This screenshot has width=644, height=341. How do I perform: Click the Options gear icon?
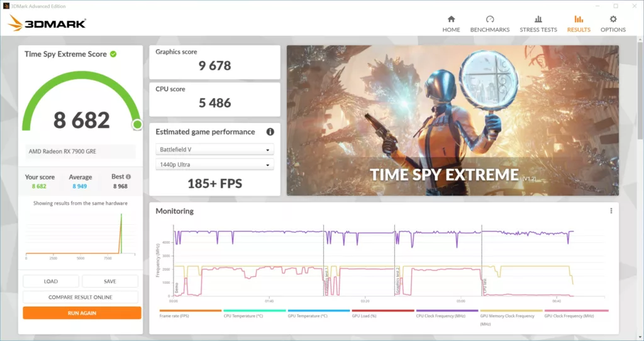click(613, 19)
